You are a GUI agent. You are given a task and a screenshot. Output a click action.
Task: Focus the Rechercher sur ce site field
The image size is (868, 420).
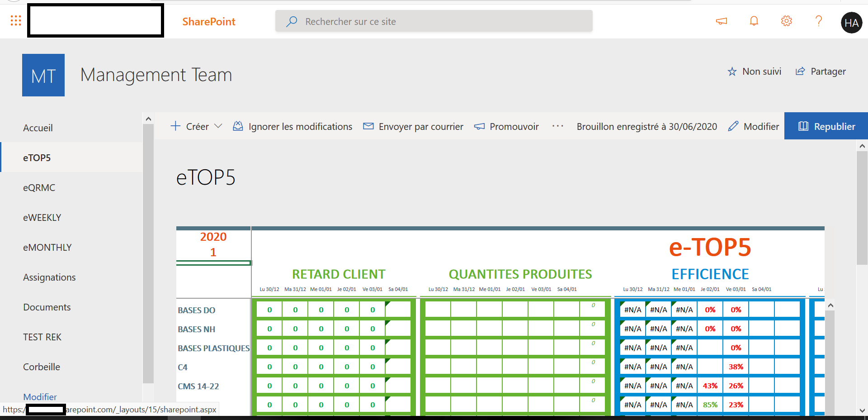434,21
